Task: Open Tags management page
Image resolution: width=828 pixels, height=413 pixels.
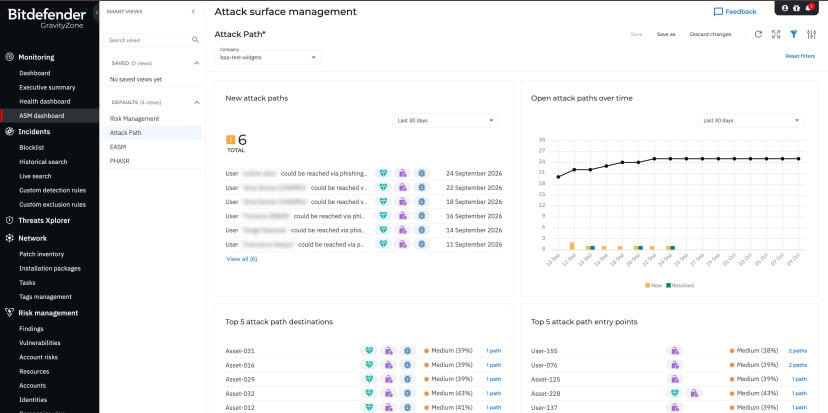Action: (45, 297)
